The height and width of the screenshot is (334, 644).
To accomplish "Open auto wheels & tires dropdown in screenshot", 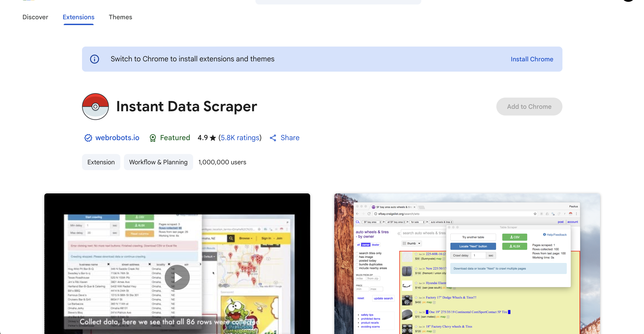I will 441,222.
